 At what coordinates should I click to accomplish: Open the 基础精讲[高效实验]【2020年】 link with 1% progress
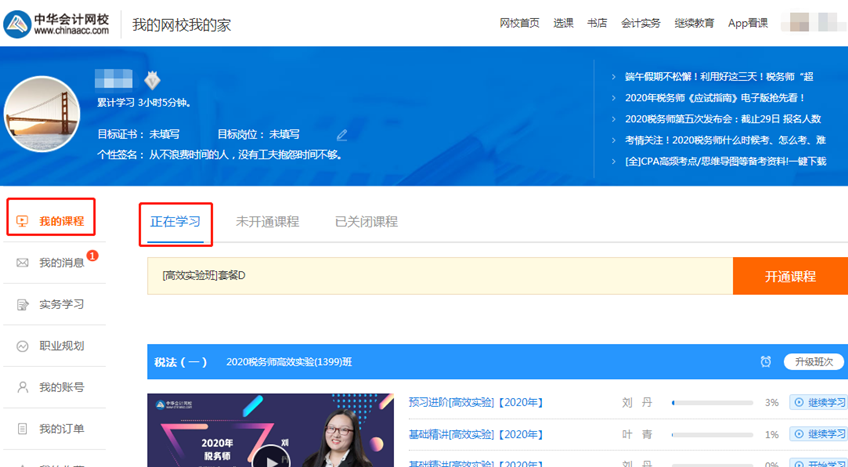click(x=475, y=434)
